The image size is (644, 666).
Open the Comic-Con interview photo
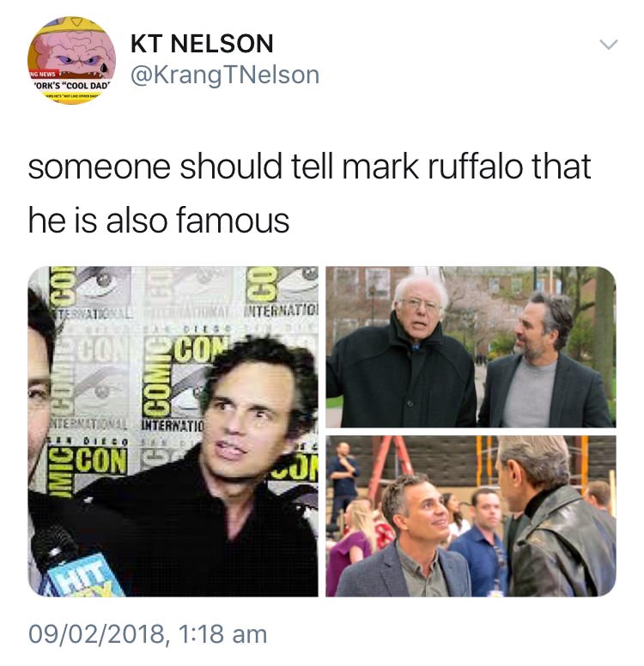pyautogui.click(x=173, y=431)
